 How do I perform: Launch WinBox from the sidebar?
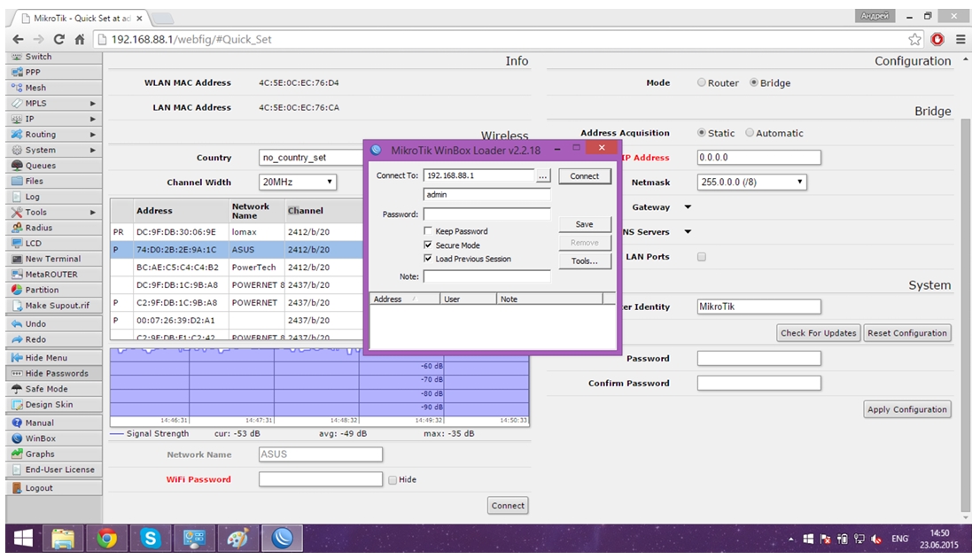(54, 439)
